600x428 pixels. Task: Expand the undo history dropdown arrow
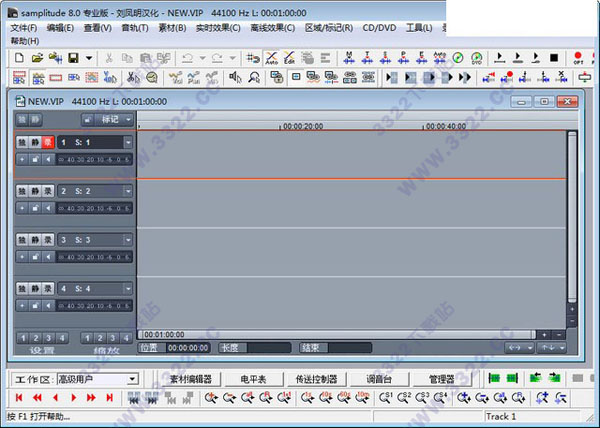click(x=202, y=58)
